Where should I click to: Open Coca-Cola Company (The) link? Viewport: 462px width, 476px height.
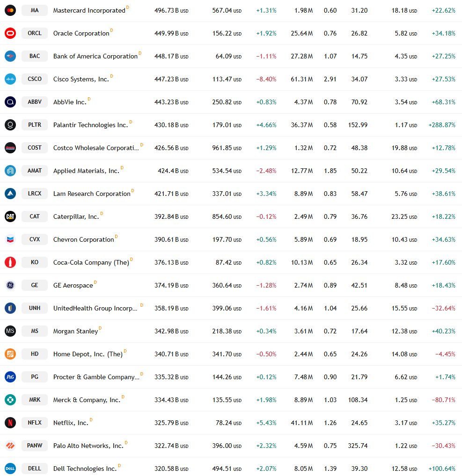pos(91,263)
